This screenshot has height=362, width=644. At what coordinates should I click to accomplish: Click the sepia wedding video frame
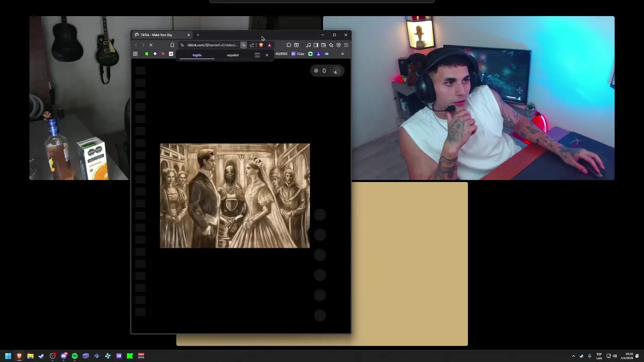235,196
